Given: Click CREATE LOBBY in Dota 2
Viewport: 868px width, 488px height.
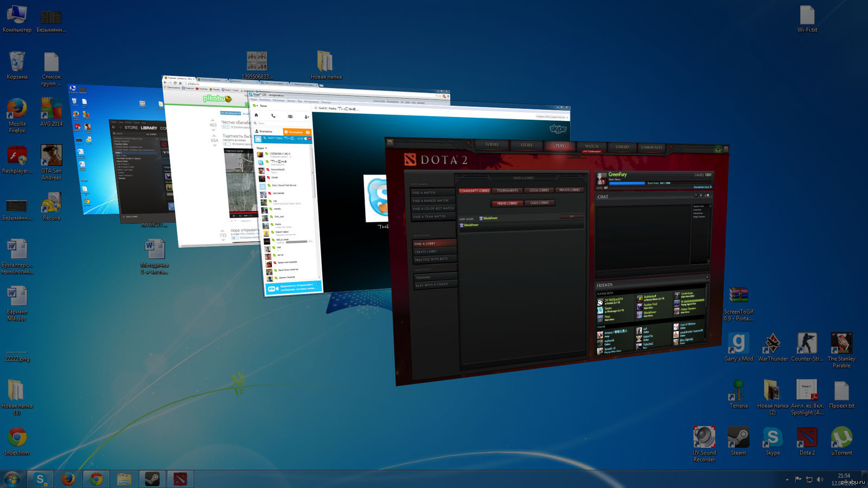Looking at the screenshot, I should pos(435,252).
